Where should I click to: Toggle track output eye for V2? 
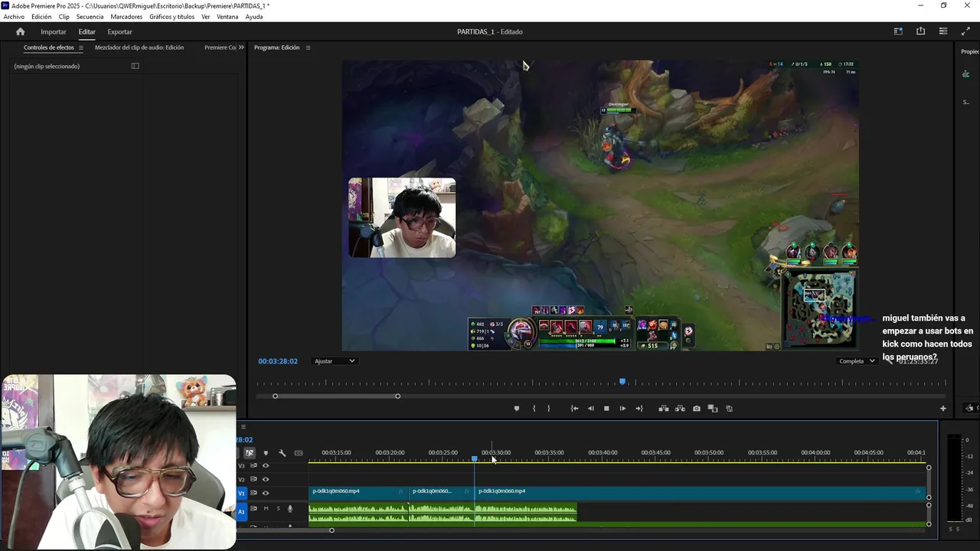coord(266,479)
